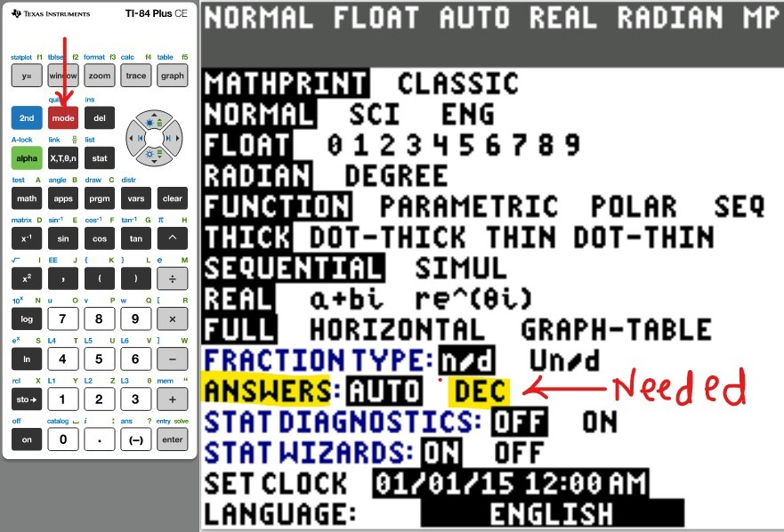Click the enter key

coord(173,439)
